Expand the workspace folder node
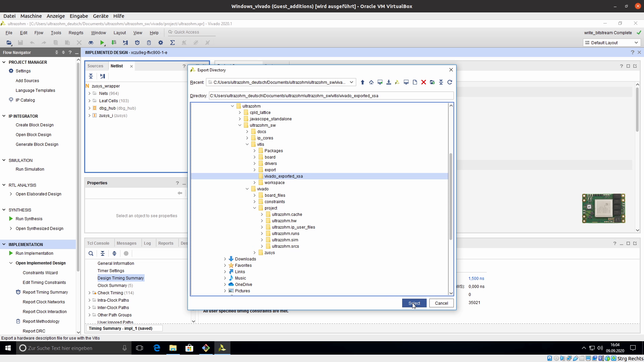Image resolution: width=644 pixels, height=362 pixels. click(x=255, y=183)
